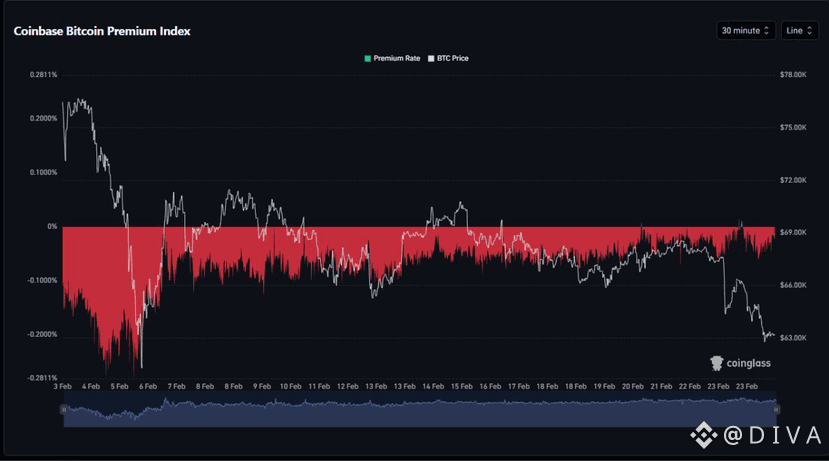
Task: Click the 0.2811% left axis label
Action: (43, 75)
